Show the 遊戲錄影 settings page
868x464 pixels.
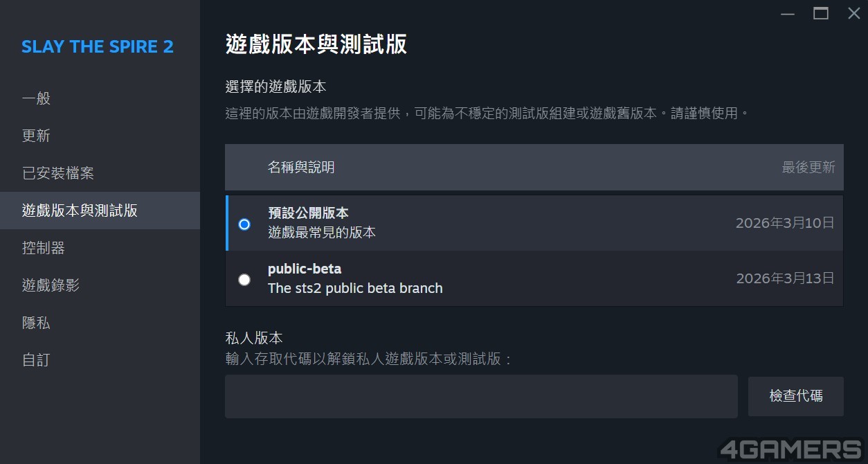(51, 285)
